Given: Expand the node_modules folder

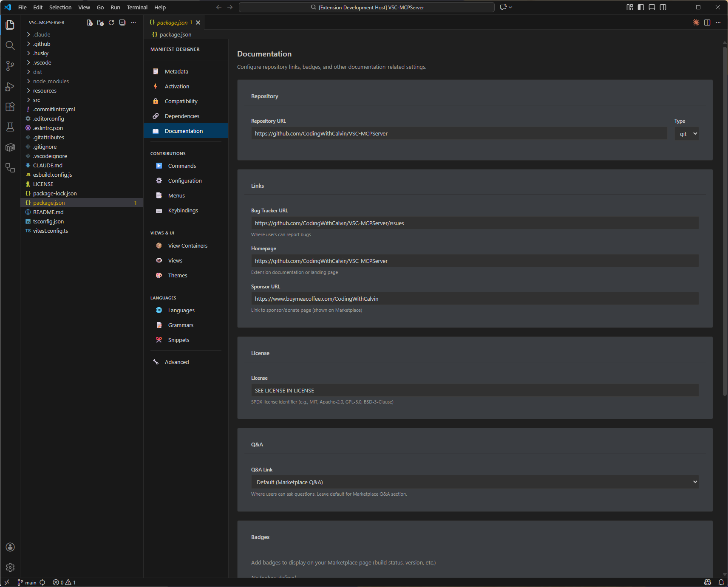Looking at the screenshot, I should coord(82,81).
